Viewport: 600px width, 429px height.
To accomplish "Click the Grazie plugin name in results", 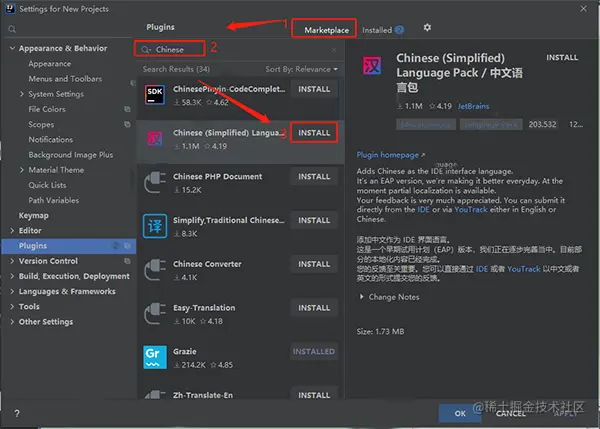I will pyautogui.click(x=184, y=352).
